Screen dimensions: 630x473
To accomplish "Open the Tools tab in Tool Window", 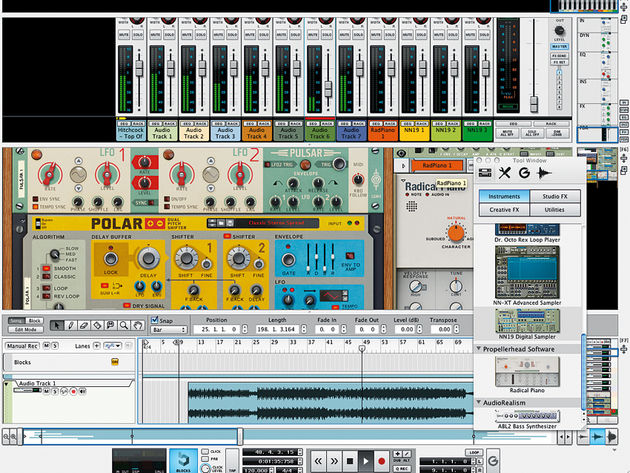I will click(x=504, y=173).
